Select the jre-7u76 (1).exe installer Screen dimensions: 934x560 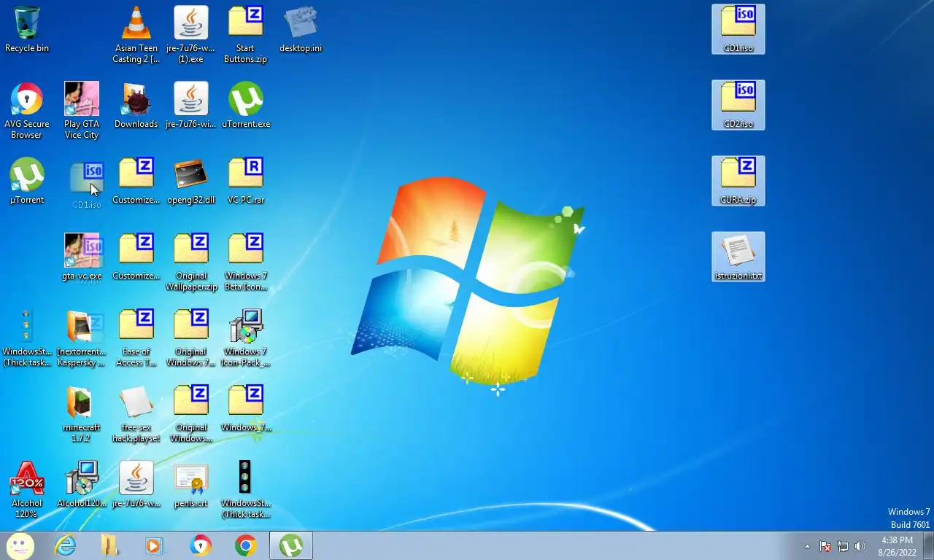[x=191, y=34]
